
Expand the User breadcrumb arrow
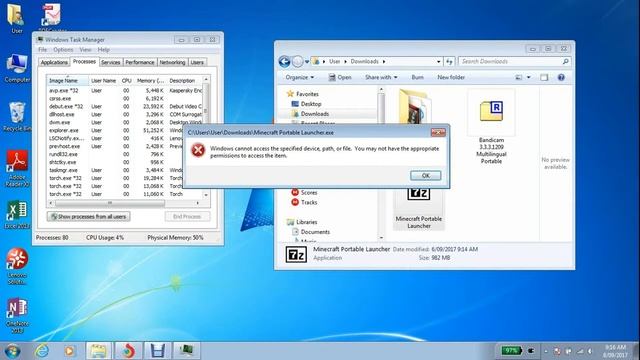(345, 62)
